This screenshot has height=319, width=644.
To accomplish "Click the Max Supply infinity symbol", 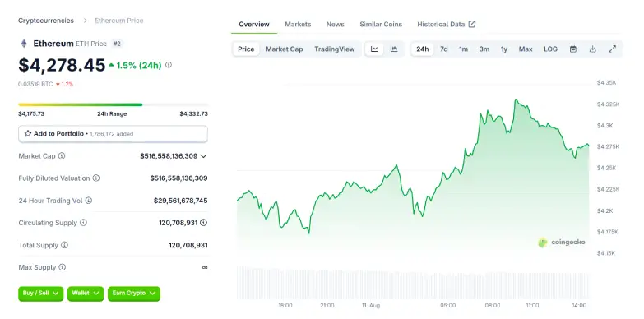I will coord(205,267).
